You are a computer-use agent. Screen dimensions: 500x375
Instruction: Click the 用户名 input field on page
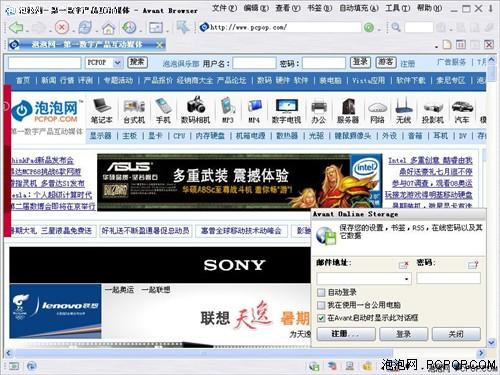tap(254, 63)
